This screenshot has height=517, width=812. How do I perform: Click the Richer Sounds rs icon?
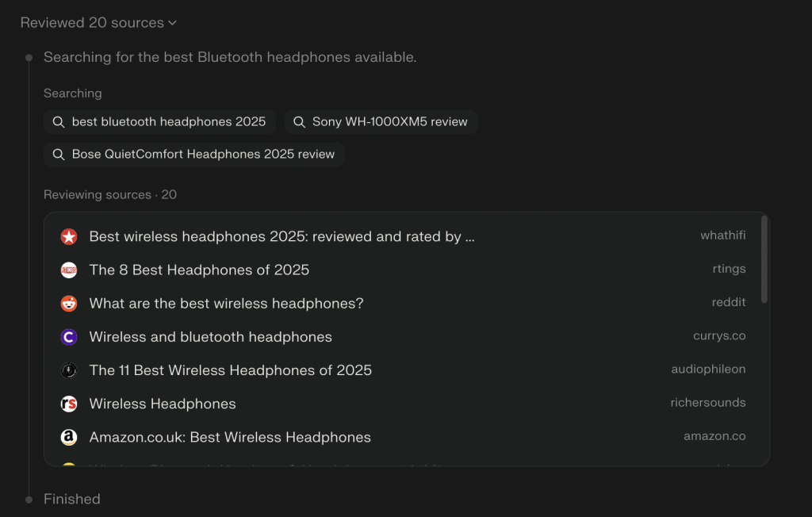tap(69, 404)
